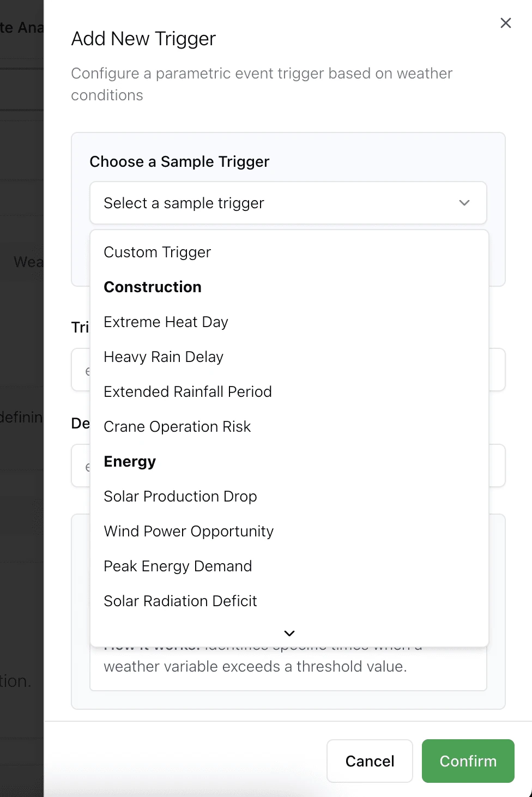Click the Energy group heading
The height and width of the screenshot is (797, 532).
pos(130,462)
